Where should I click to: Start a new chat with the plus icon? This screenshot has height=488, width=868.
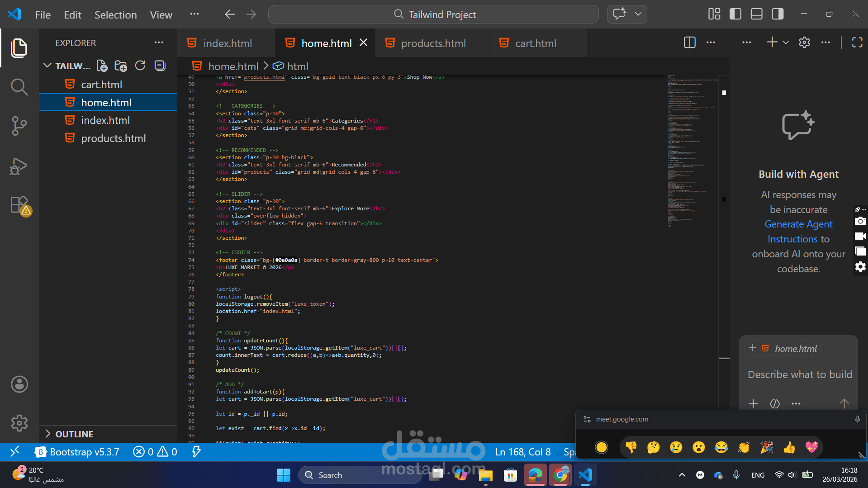click(x=772, y=43)
